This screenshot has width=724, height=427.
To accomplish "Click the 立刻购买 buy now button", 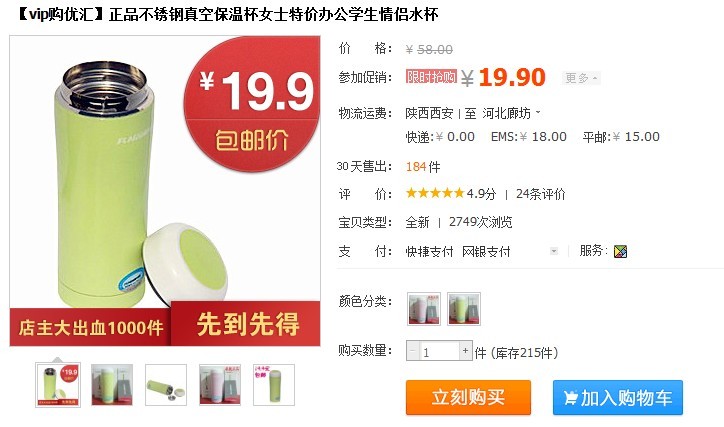I will pos(468,397).
